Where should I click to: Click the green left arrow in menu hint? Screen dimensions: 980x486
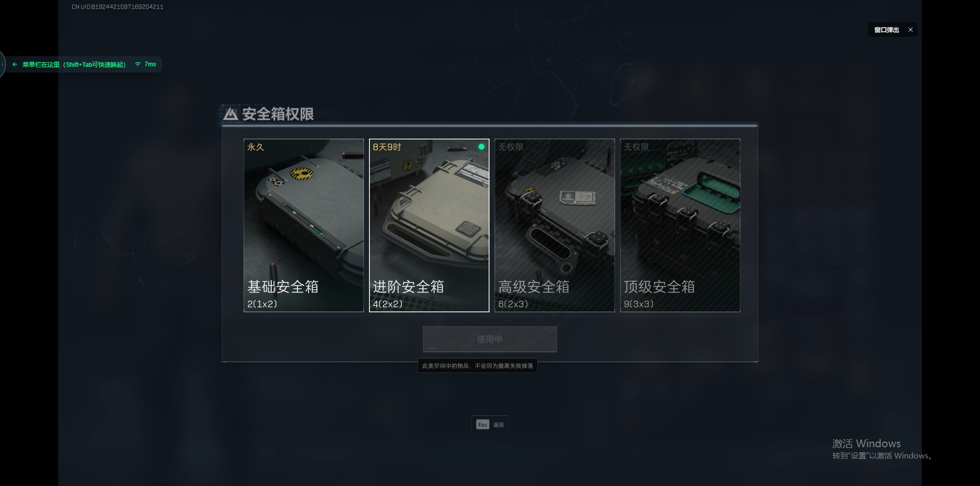point(15,64)
